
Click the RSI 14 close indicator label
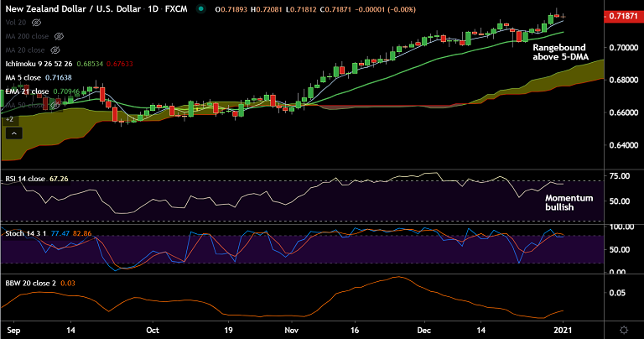point(25,179)
